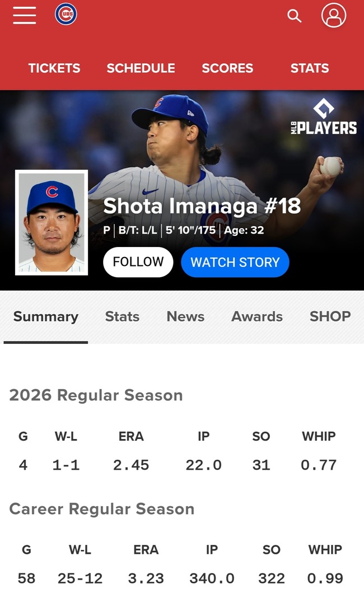Open the search magnifier icon

pyautogui.click(x=294, y=16)
